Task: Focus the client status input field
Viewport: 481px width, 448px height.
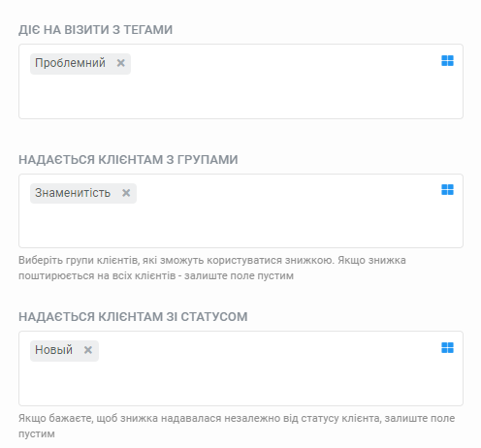Action: [240, 368]
